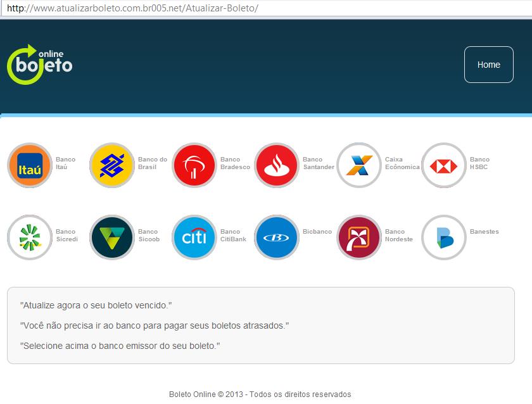Click the Banestes B logo
The height and width of the screenshot is (404, 532).
pos(444,237)
